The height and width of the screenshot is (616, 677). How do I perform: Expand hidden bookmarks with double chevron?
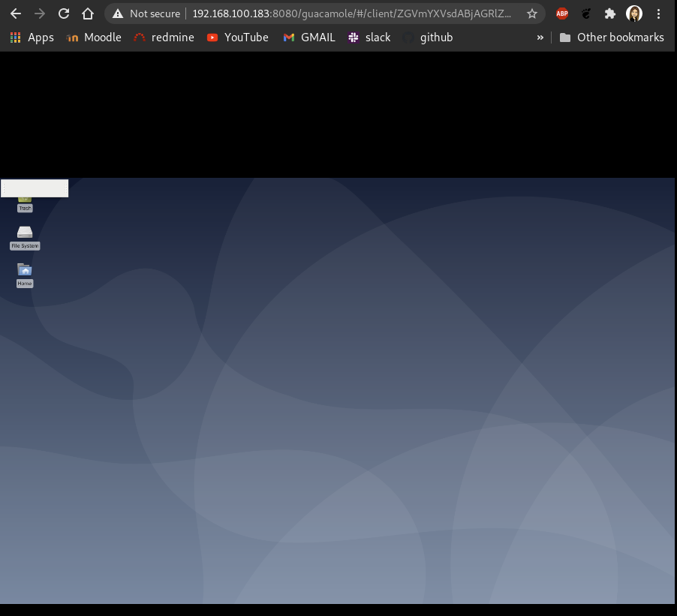(540, 37)
